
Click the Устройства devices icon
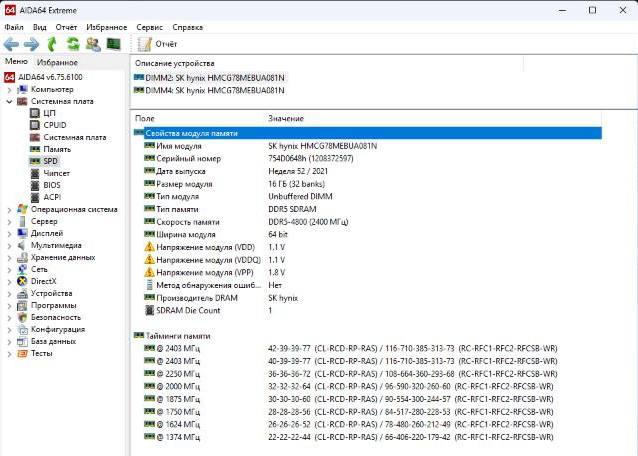pyautogui.click(x=22, y=293)
